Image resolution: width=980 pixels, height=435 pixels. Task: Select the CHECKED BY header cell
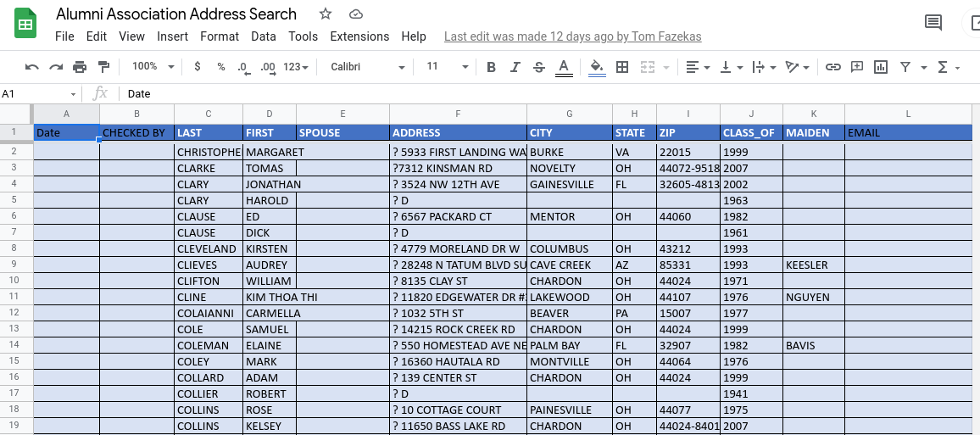click(136, 132)
